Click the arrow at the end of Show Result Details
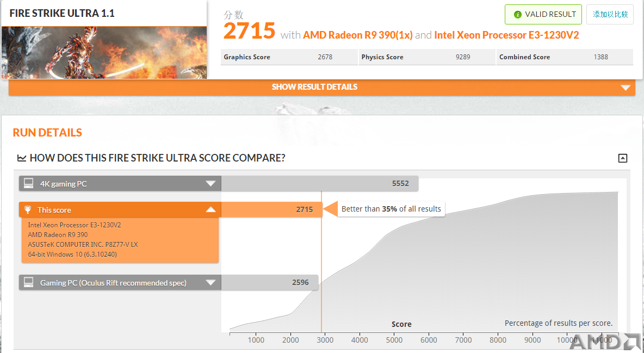Viewport: 644px width, 353px height. 626,88
